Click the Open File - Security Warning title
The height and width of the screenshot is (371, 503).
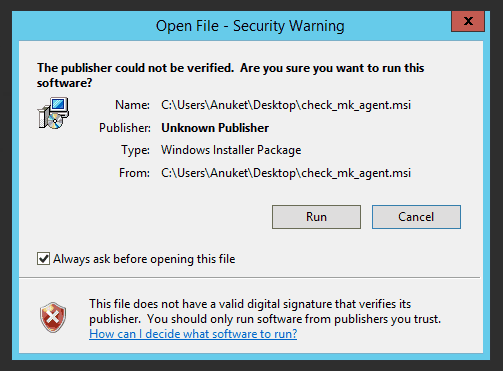[x=250, y=26]
